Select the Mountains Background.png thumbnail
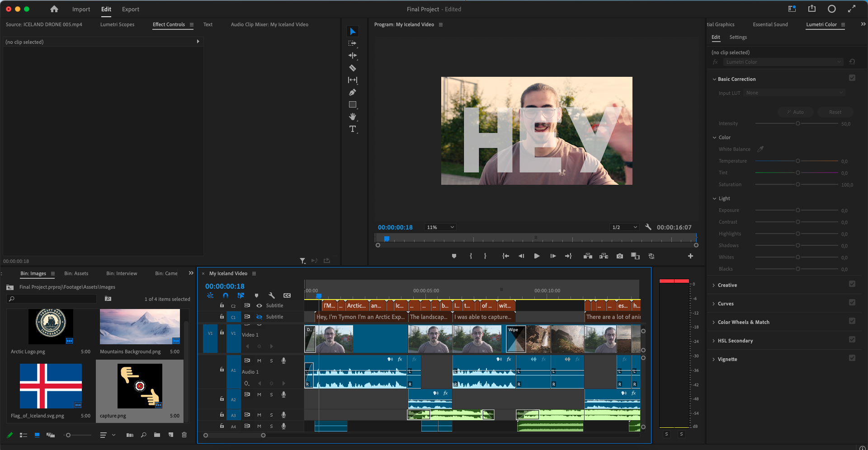Screen dimensions: 868x450 click(140, 327)
